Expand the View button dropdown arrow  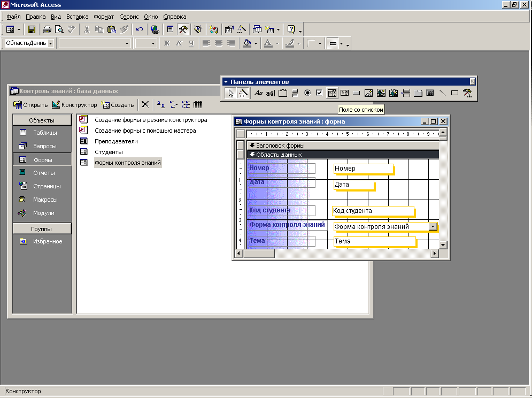click(19, 29)
